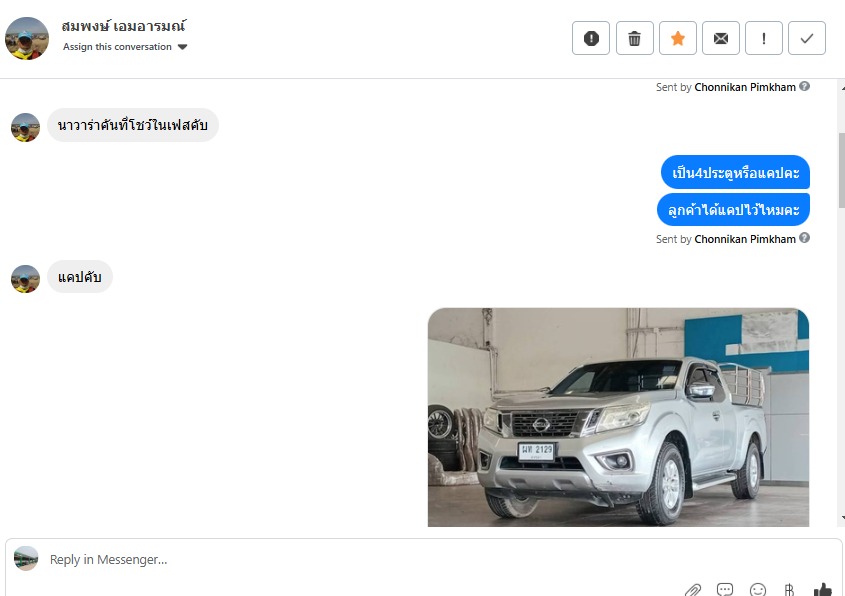This screenshot has height=596, width=845.
Task: Mark conversation unread with the envelope icon
Action: [x=721, y=38]
